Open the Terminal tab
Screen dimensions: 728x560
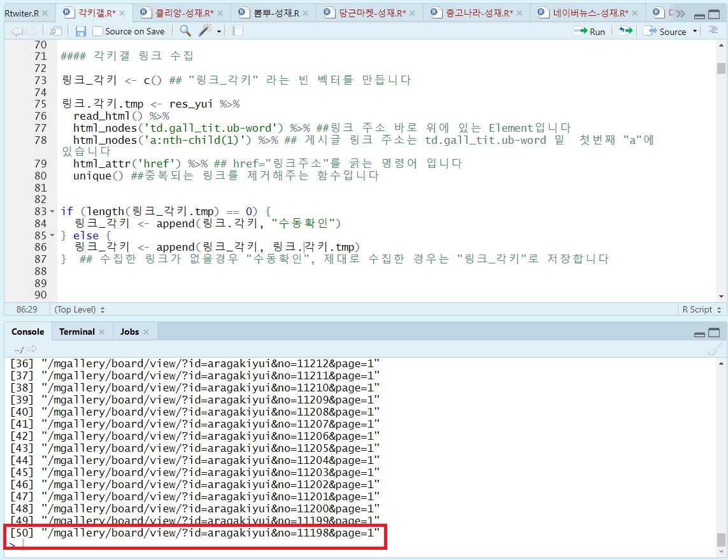(76, 332)
